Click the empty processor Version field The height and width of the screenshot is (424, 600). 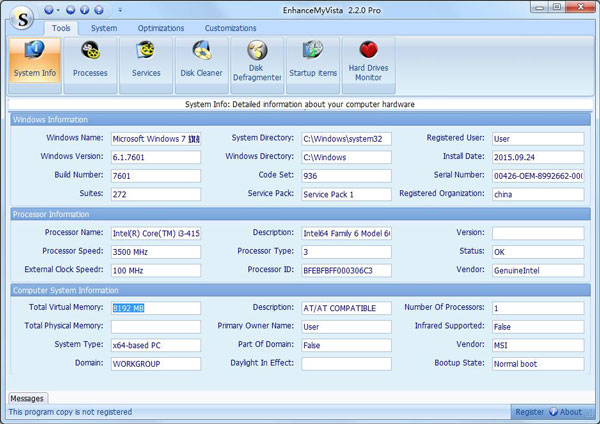coord(538,233)
